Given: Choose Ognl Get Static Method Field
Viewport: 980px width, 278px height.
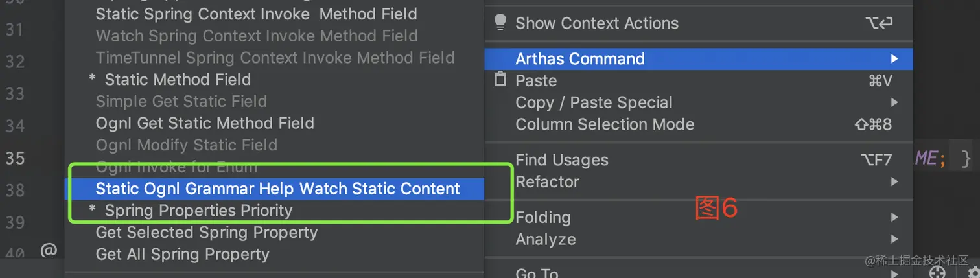Looking at the screenshot, I should point(204,123).
